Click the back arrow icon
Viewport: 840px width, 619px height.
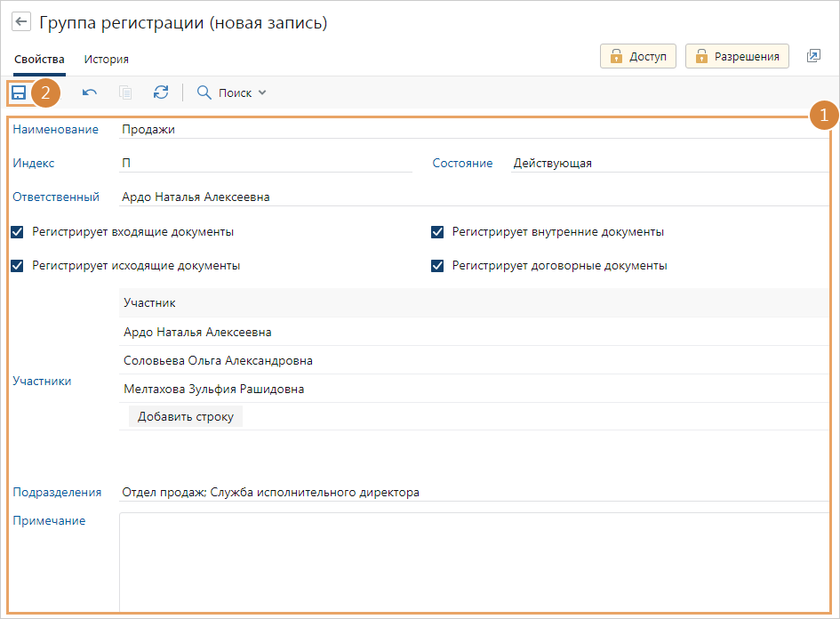(21, 23)
